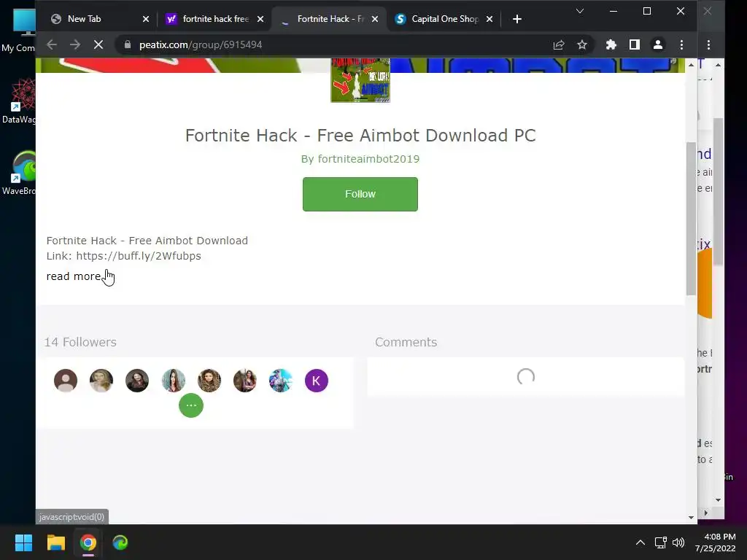The width and height of the screenshot is (747, 560).
Task: Click the page scroll up arrow
Action: click(x=692, y=64)
